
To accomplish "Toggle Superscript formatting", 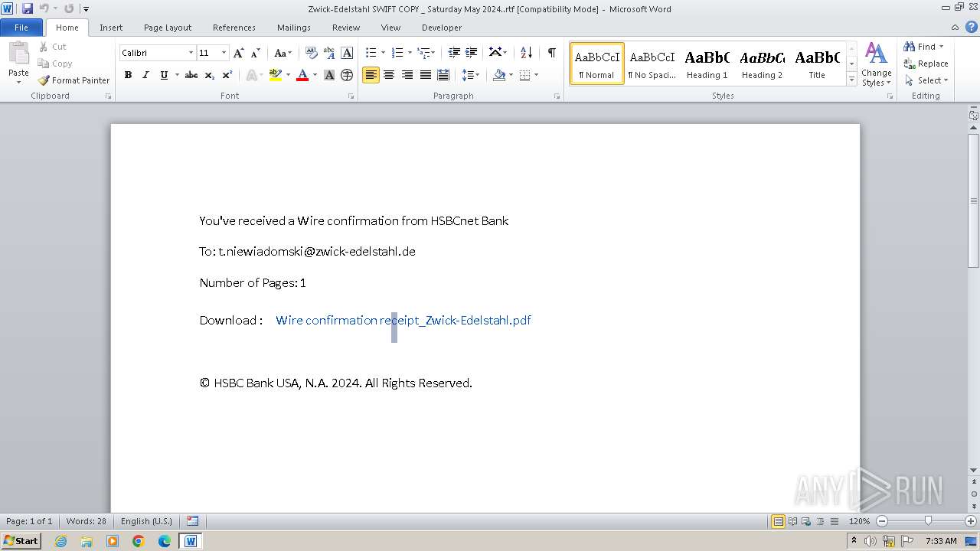I will 227,75.
